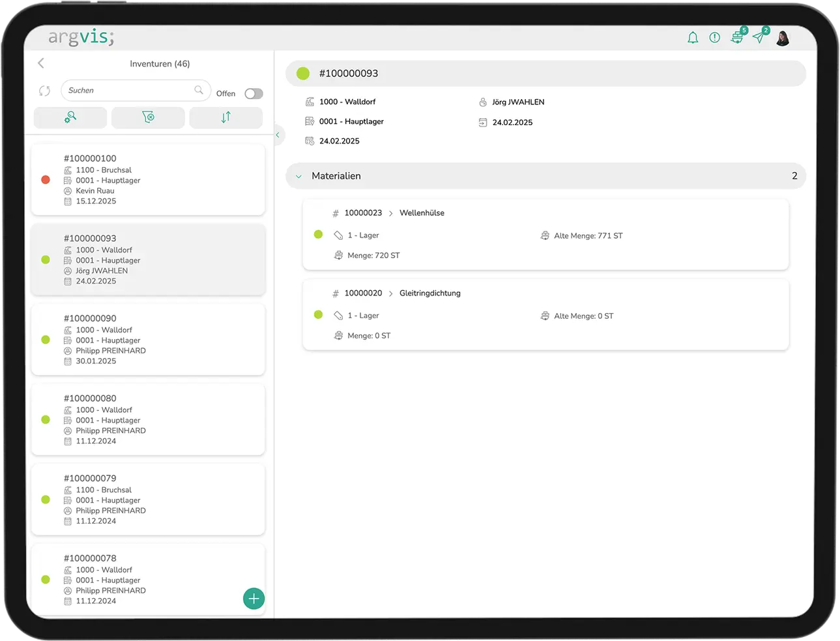Go back using the arrow beside Inventuren

41,63
